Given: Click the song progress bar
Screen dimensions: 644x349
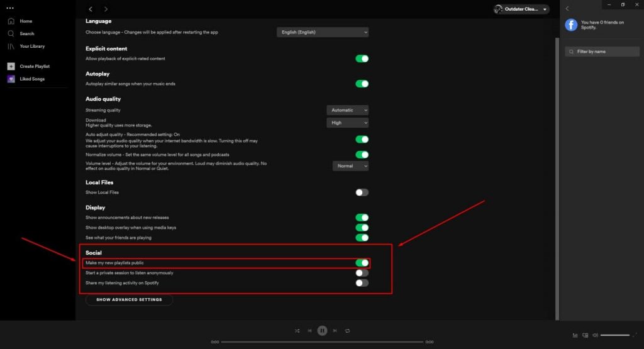Looking at the screenshot, I should pos(322,341).
